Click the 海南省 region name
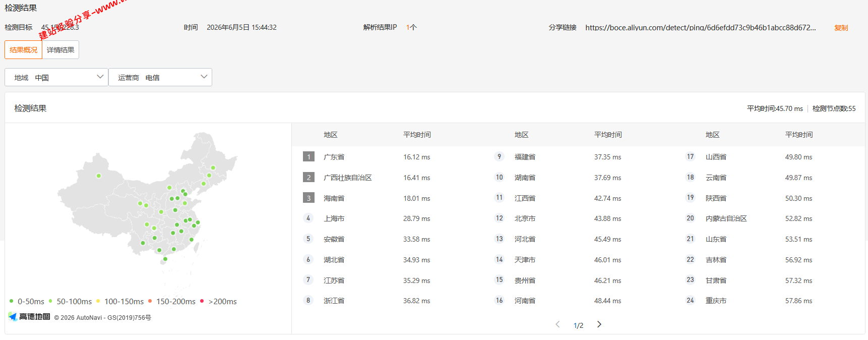 [x=334, y=198]
